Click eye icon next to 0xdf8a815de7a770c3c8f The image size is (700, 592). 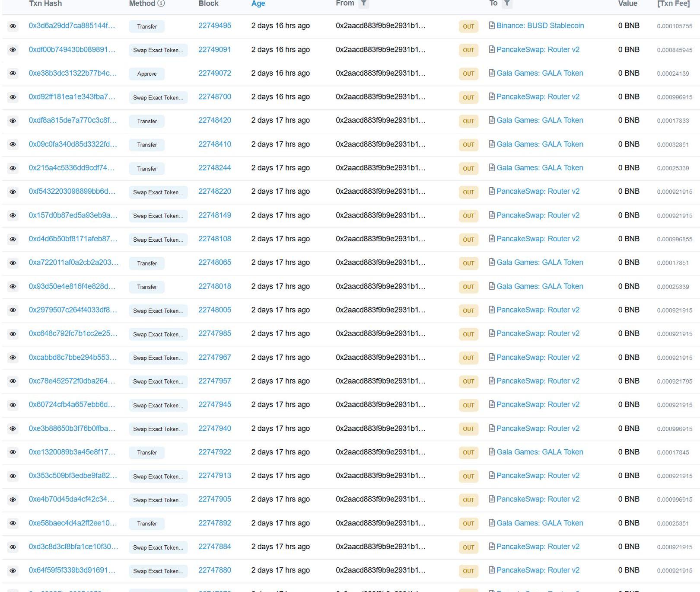pos(13,121)
